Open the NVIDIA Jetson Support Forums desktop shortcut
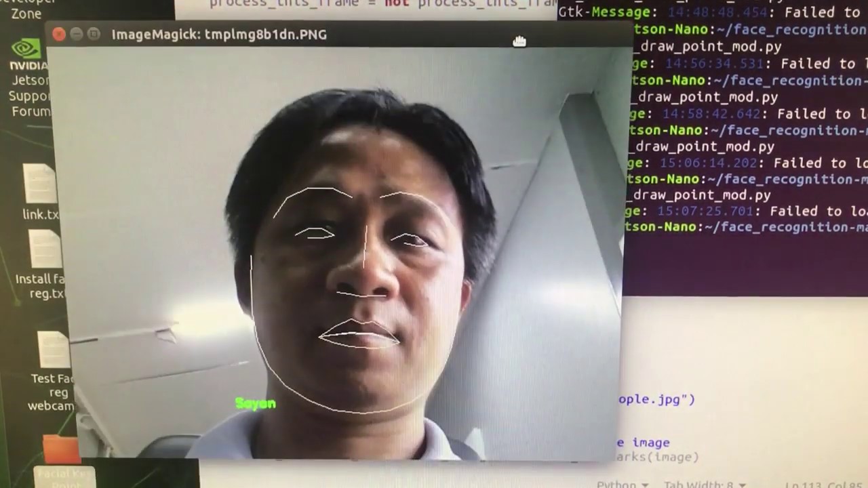The image size is (868, 488). tap(28, 78)
